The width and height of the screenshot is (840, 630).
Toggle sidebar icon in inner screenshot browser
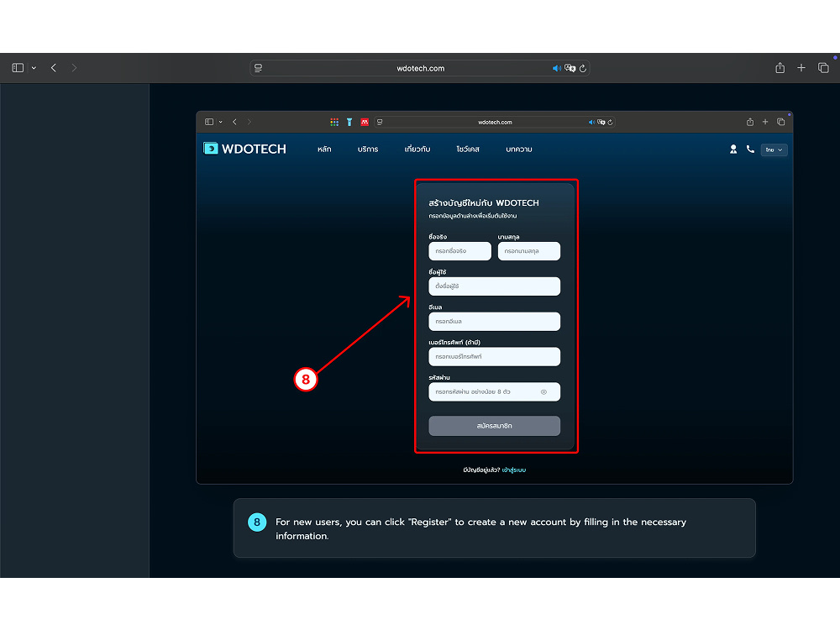[209, 122]
